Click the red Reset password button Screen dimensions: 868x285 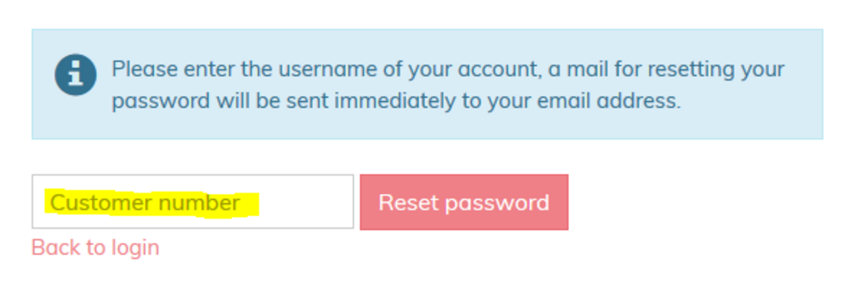tap(464, 202)
